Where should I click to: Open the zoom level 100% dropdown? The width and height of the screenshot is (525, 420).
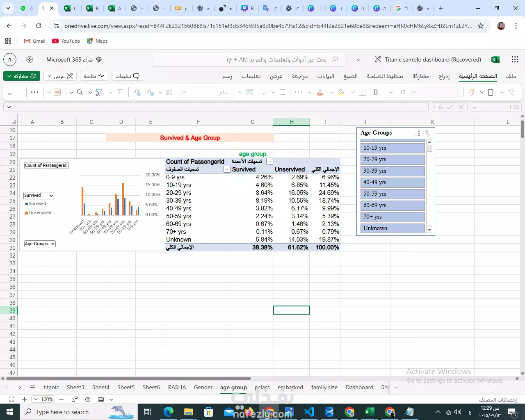pos(43,399)
